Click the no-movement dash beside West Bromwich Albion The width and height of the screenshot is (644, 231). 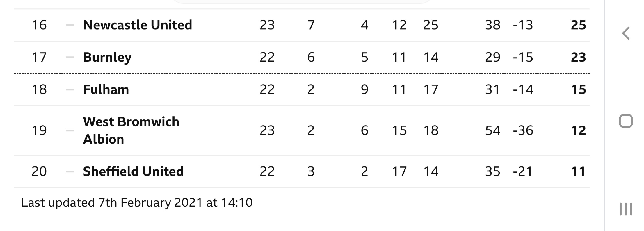pyautogui.click(x=70, y=130)
